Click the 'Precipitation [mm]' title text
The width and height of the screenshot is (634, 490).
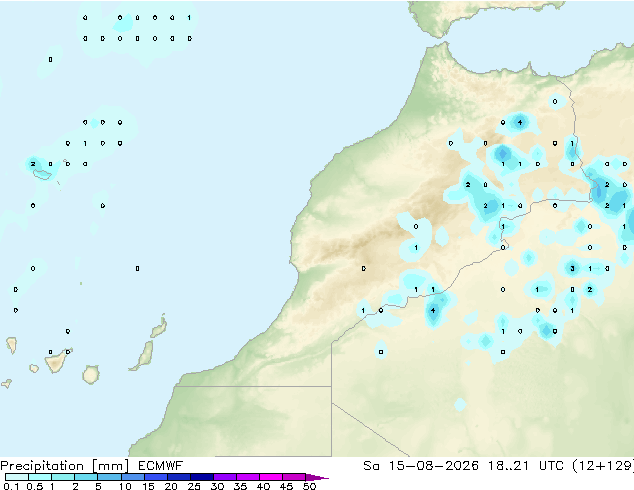coord(65,466)
